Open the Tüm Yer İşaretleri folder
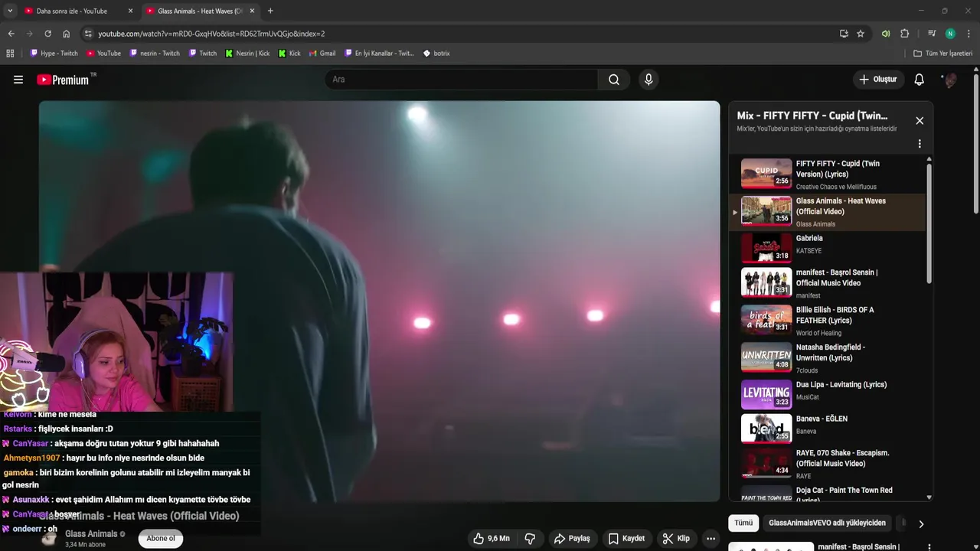The width and height of the screenshot is (980, 551). (943, 54)
